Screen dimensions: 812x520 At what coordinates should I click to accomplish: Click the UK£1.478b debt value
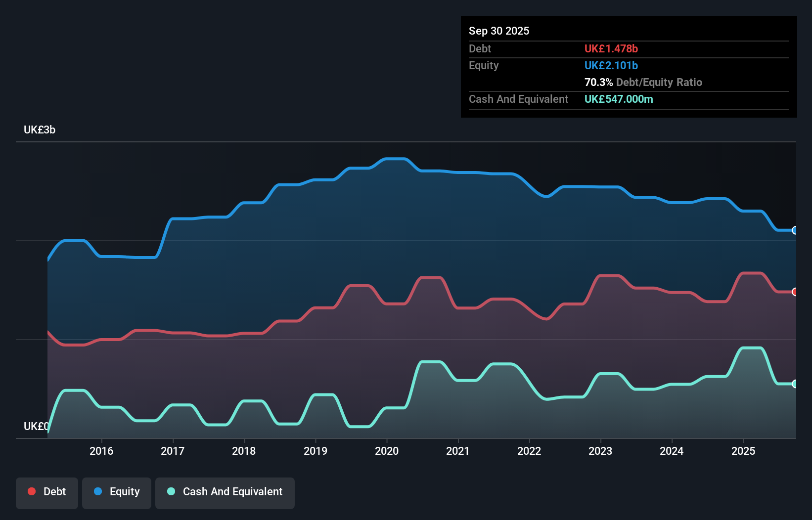pyautogui.click(x=611, y=48)
